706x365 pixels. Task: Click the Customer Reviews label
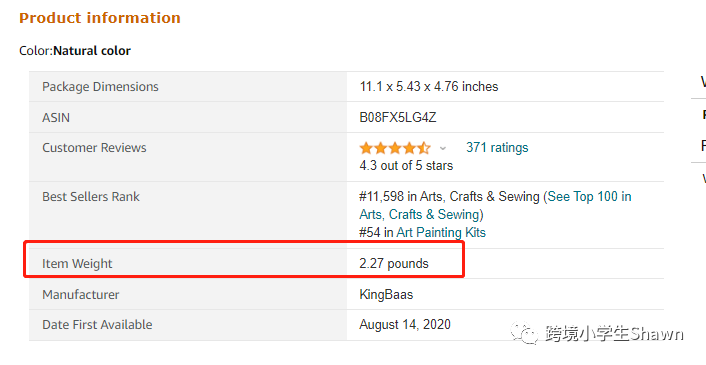(94, 148)
